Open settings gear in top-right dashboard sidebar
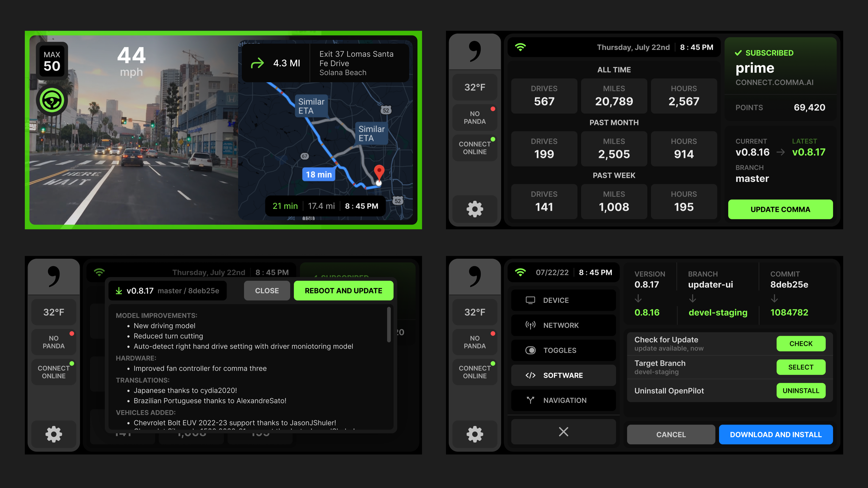The image size is (868, 488). coord(474,209)
